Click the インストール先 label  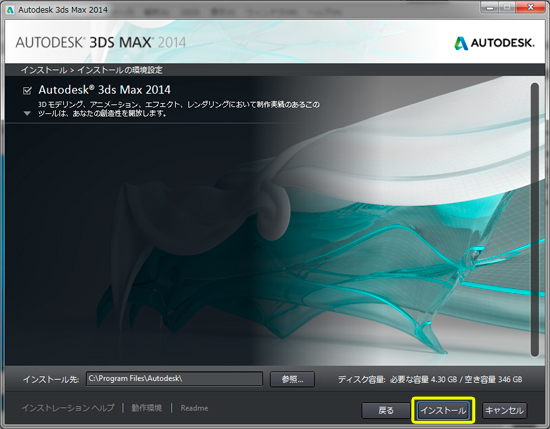click(51, 380)
